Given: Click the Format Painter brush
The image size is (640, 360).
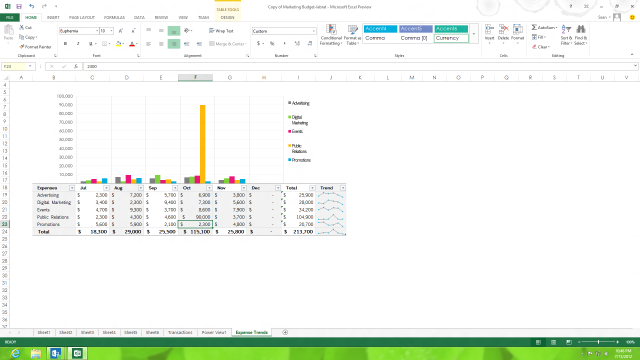Looking at the screenshot, I should [x=22, y=47].
